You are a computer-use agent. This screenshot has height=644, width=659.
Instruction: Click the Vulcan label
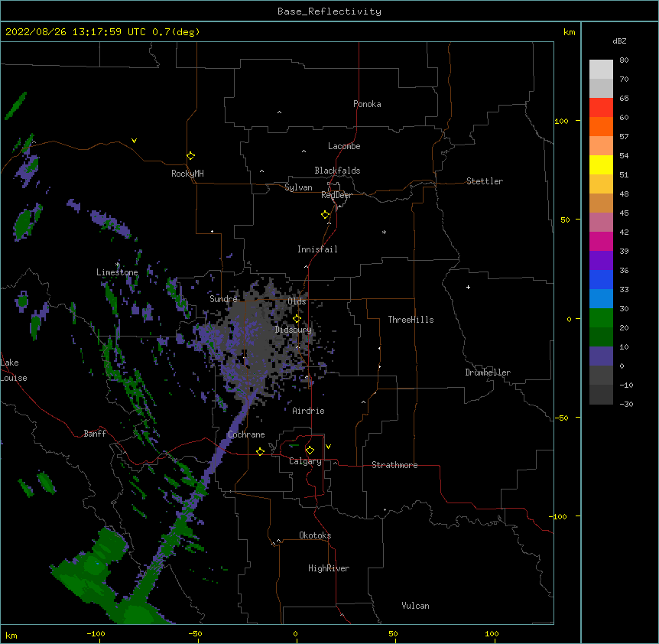point(415,606)
